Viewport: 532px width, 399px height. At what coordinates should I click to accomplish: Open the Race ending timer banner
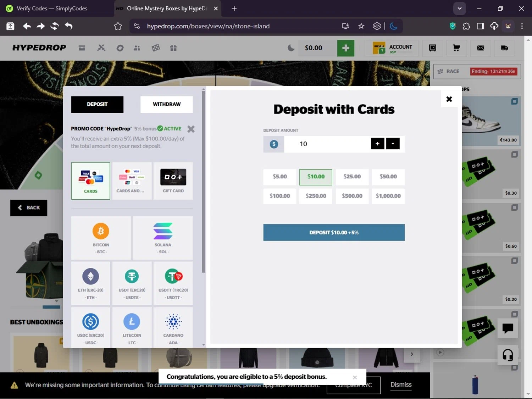(477, 71)
